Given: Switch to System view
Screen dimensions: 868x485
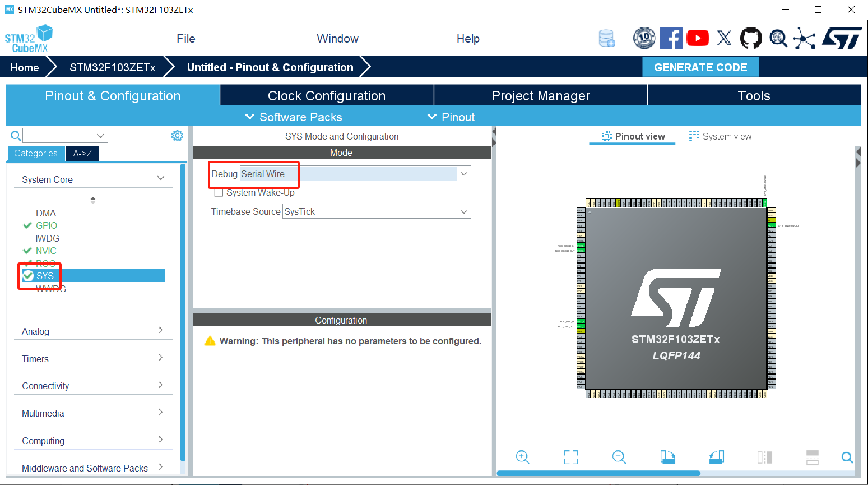Looking at the screenshot, I should coord(721,136).
